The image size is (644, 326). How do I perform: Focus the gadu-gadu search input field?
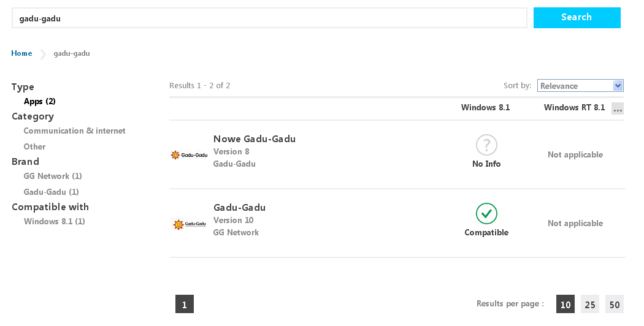[269, 18]
